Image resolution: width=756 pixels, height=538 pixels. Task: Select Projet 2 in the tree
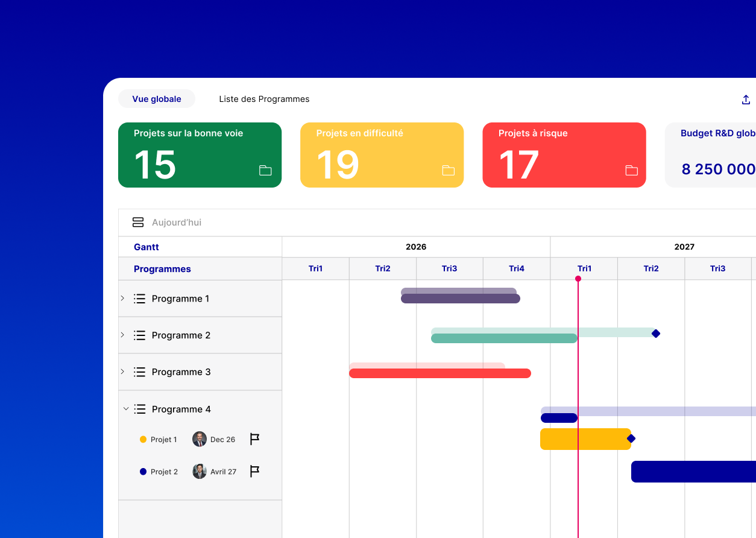(x=164, y=472)
